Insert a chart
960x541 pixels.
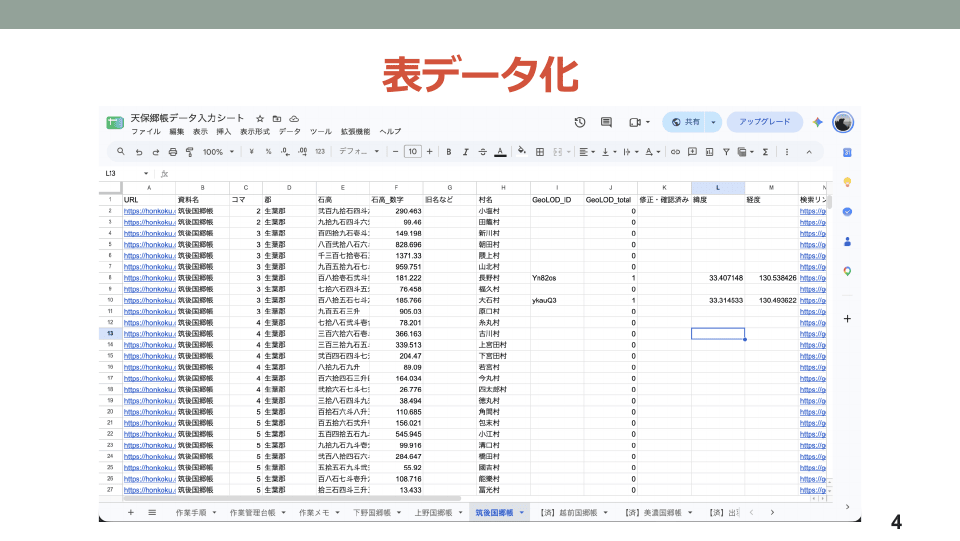click(709, 152)
